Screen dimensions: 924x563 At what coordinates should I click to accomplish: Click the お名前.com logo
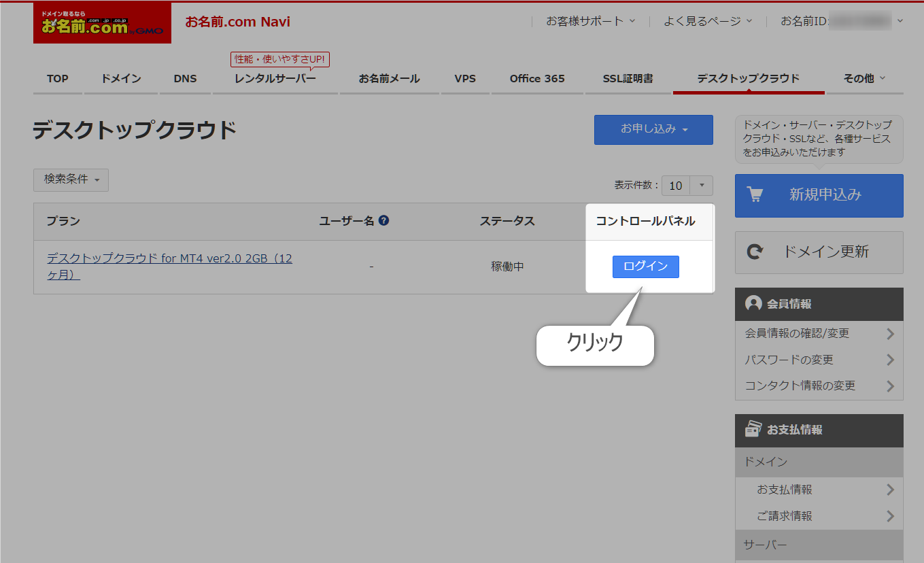[102, 24]
